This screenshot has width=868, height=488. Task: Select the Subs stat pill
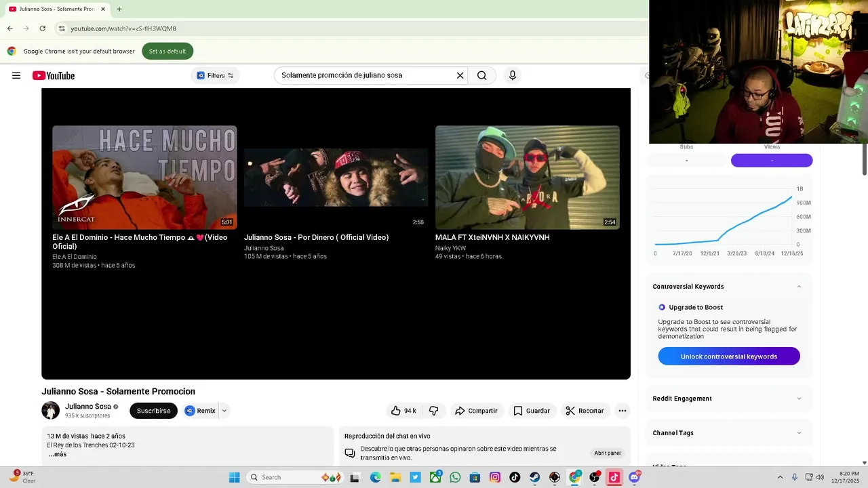pos(686,161)
